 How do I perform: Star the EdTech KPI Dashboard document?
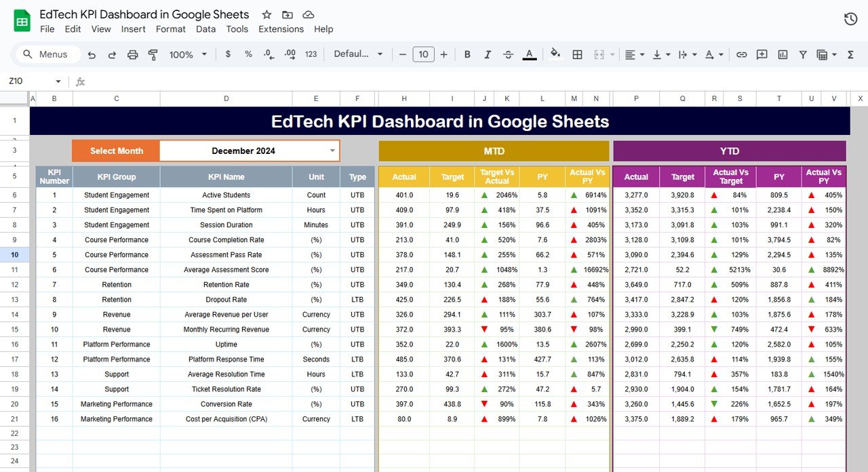click(x=267, y=14)
